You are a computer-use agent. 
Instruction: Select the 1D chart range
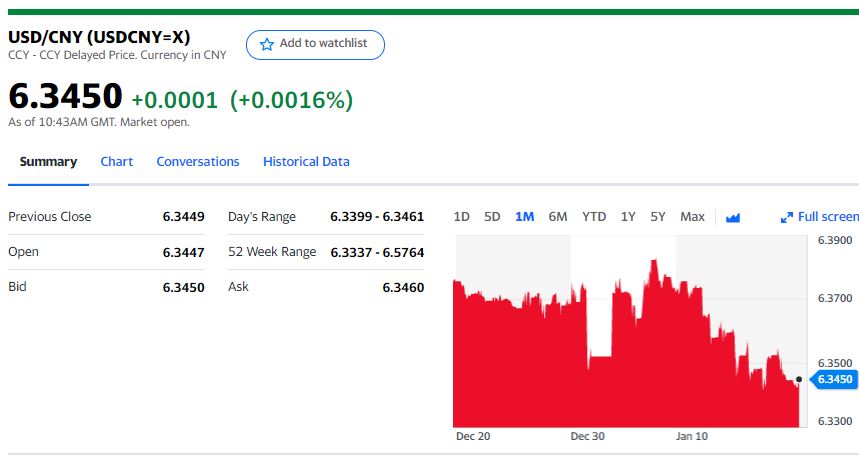pos(462,216)
